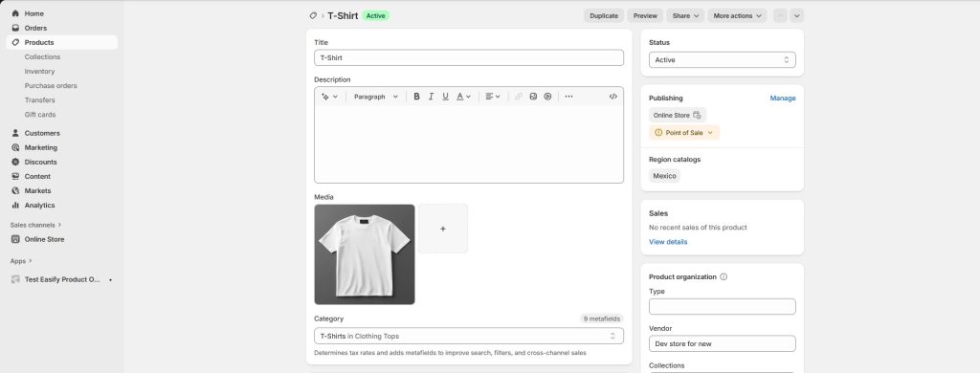Viewport: 980px width, 373px height.
Task: Expand the Point of Sale badge
Action: click(684, 132)
